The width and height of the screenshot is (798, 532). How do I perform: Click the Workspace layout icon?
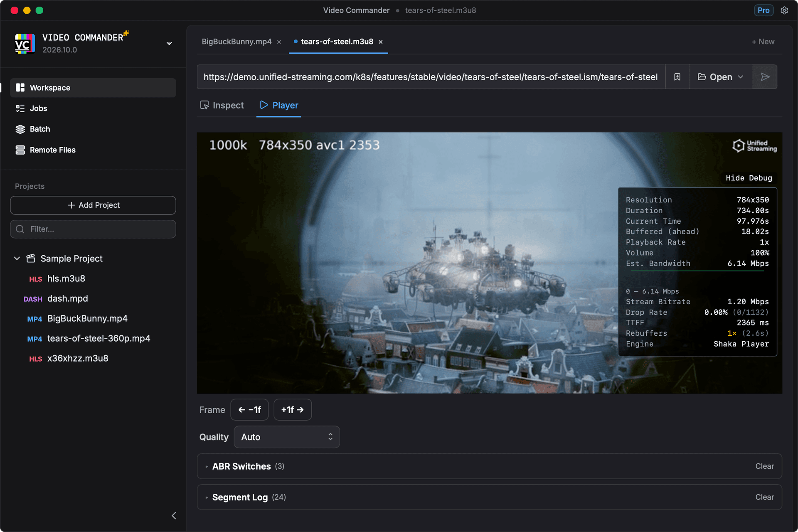20,88
